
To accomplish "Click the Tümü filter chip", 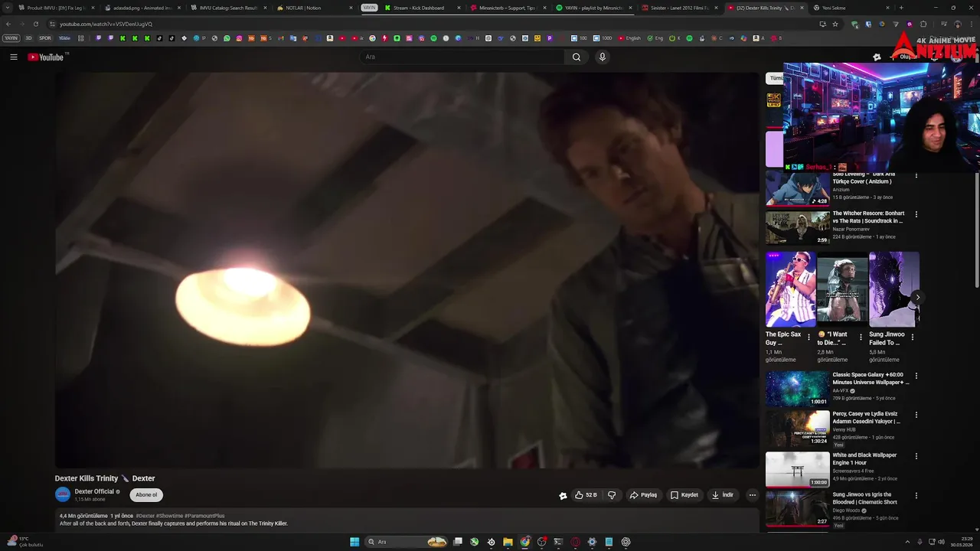I will (775, 78).
